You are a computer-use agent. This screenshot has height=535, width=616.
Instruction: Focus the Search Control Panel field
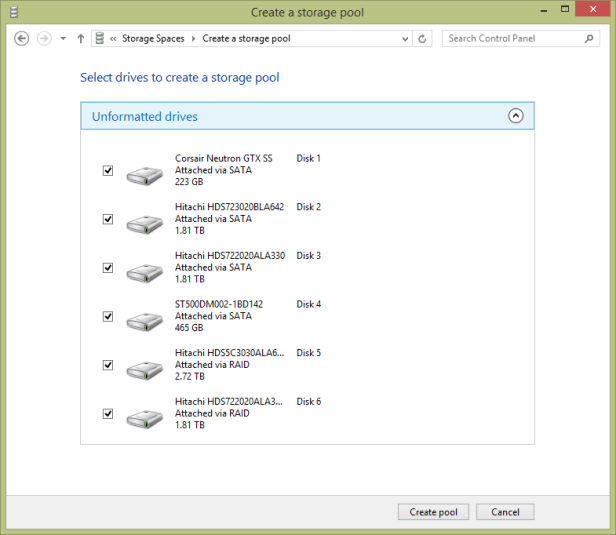(510, 39)
